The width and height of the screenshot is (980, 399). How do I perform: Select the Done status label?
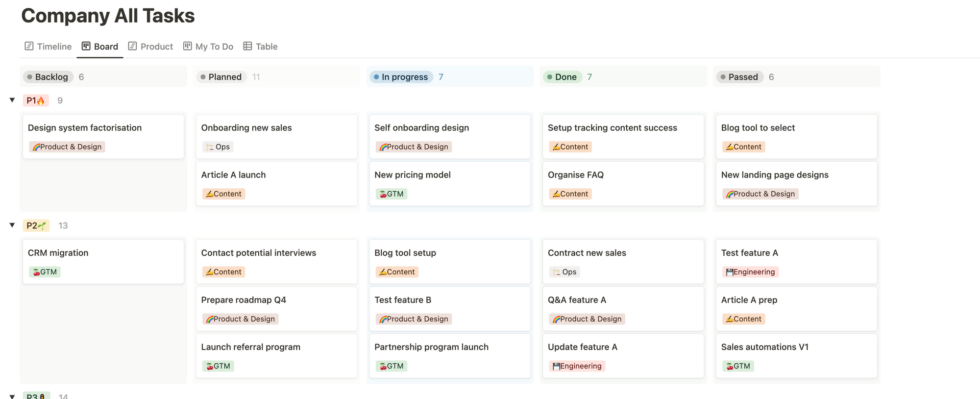click(x=565, y=77)
